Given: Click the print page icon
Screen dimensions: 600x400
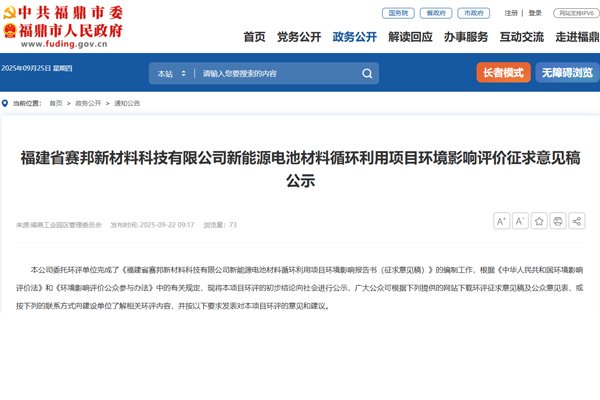Looking at the screenshot, I should [x=558, y=220].
